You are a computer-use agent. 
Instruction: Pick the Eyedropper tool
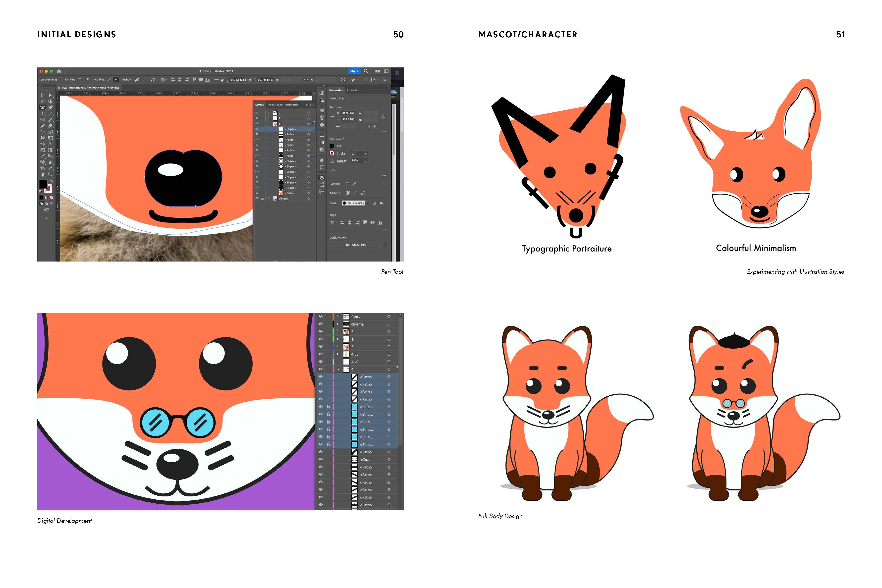coord(43,156)
